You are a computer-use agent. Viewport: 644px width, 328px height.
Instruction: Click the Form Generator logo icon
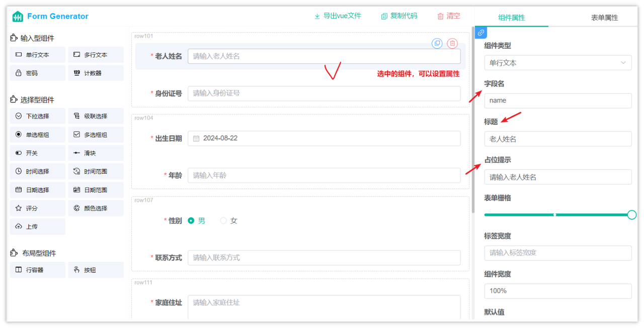[18, 17]
